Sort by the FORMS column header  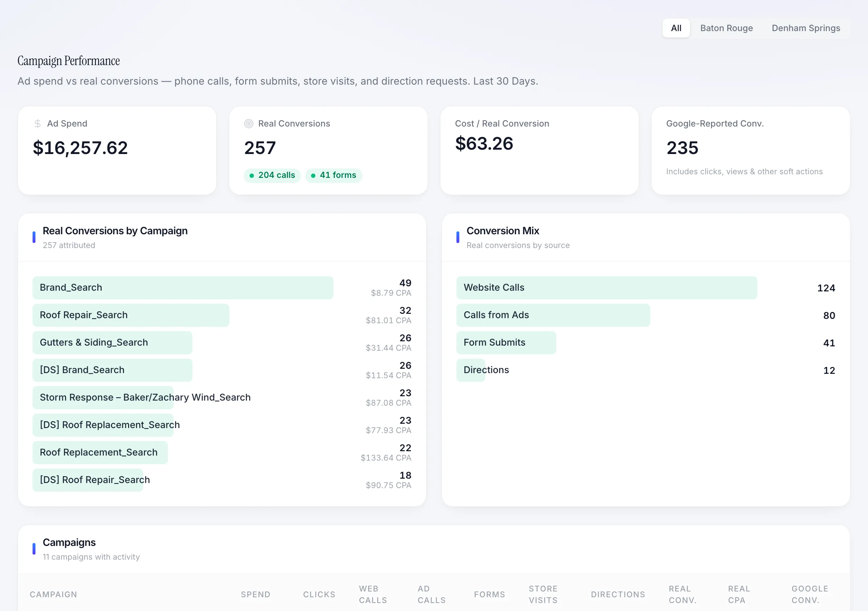tap(490, 595)
